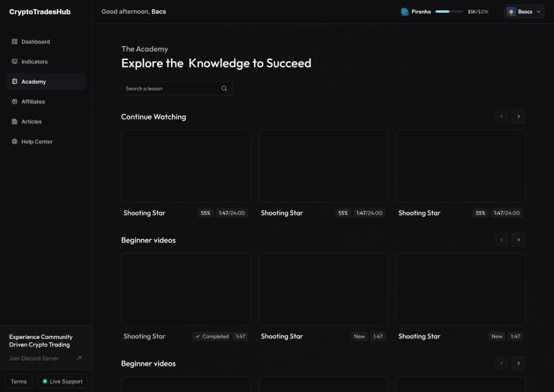Select the Dashboard icon in the sidebar

tap(14, 42)
